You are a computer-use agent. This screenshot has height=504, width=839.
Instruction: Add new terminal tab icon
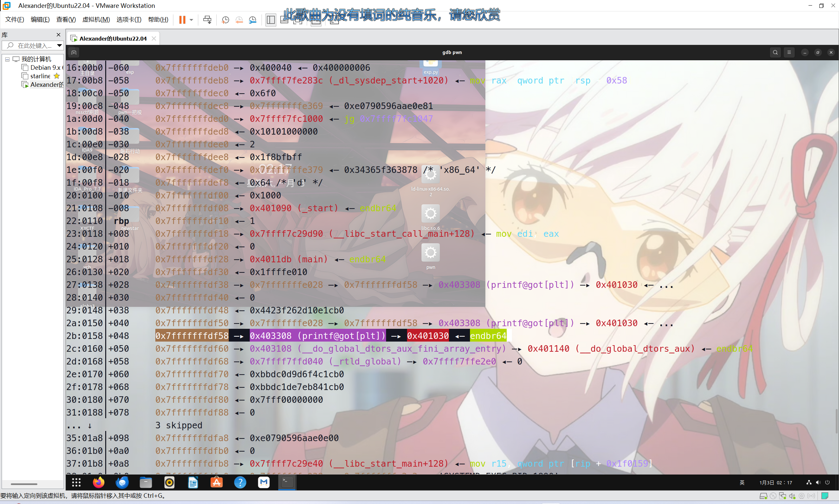coord(74,52)
